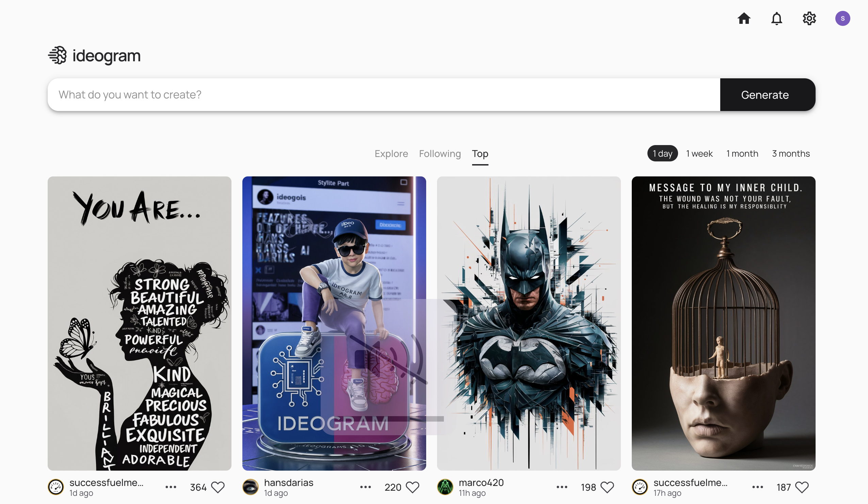This screenshot has height=504, width=868.
Task: Open successfuelme avatar on the 17h ago post
Action: pyautogui.click(x=640, y=487)
